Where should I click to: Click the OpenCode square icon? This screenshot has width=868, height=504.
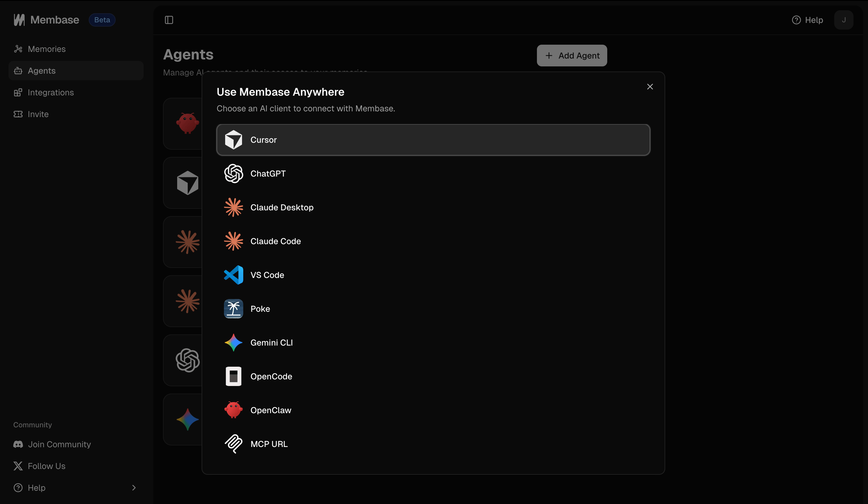(x=234, y=376)
